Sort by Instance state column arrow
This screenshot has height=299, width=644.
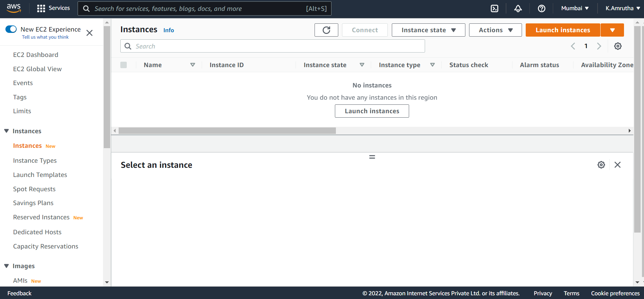pos(362,65)
